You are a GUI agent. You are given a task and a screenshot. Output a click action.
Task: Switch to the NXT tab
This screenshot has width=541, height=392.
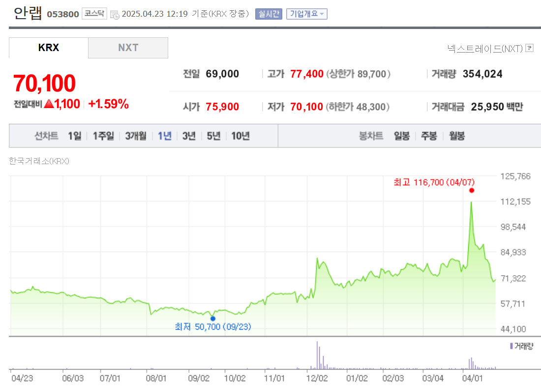tap(128, 48)
